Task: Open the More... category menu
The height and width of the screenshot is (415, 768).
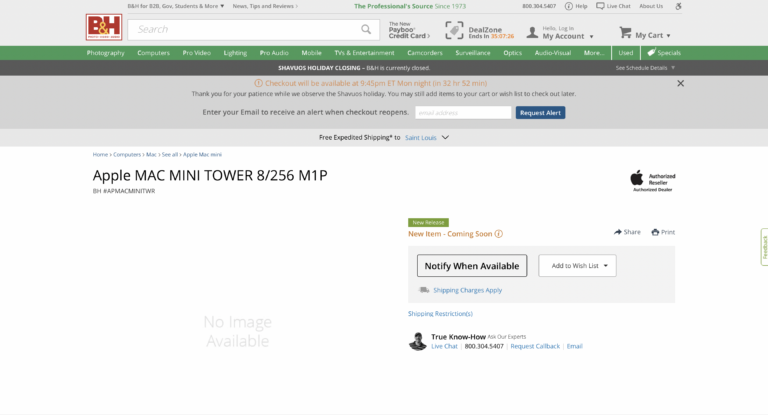Action: click(594, 53)
